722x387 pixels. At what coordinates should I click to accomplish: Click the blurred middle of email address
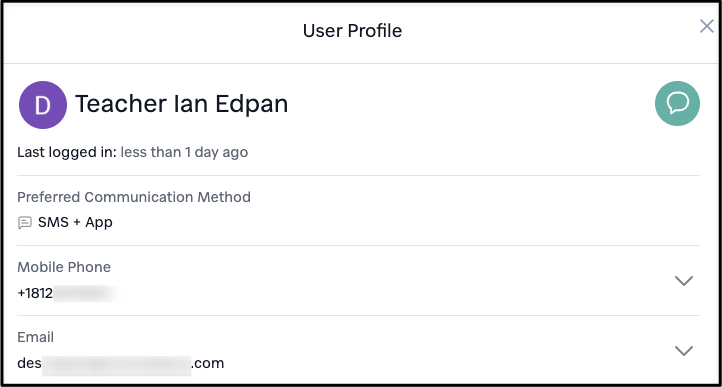point(116,365)
